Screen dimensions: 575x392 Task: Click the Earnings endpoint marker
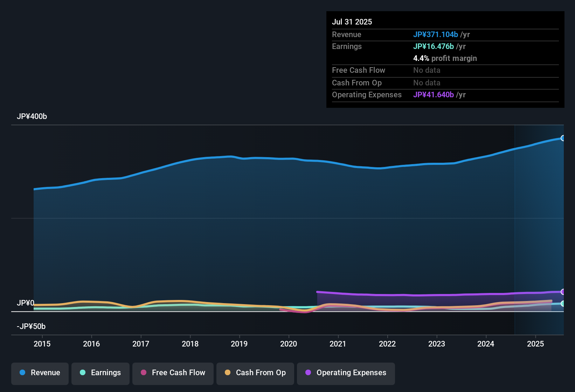pyautogui.click(x=563, y=304)
